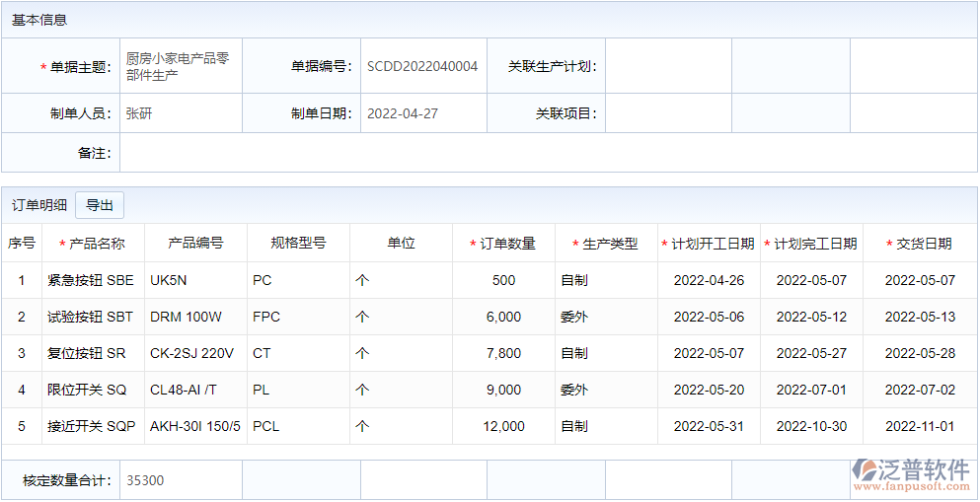Screen dimensions: 980x502
Task: Click the 关联项目 empty field
Action: click(668, 113)
